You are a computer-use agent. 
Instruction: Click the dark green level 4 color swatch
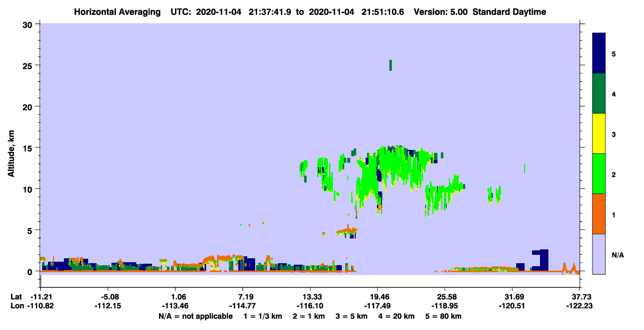point(599,94)
